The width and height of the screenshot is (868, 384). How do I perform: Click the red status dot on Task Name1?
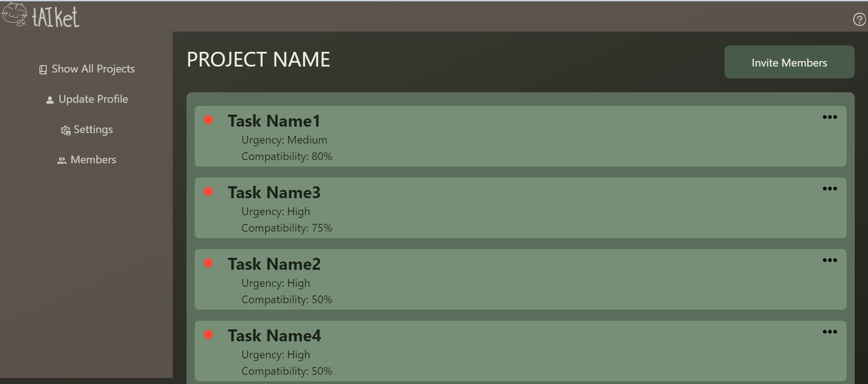[x=209, y=120]
